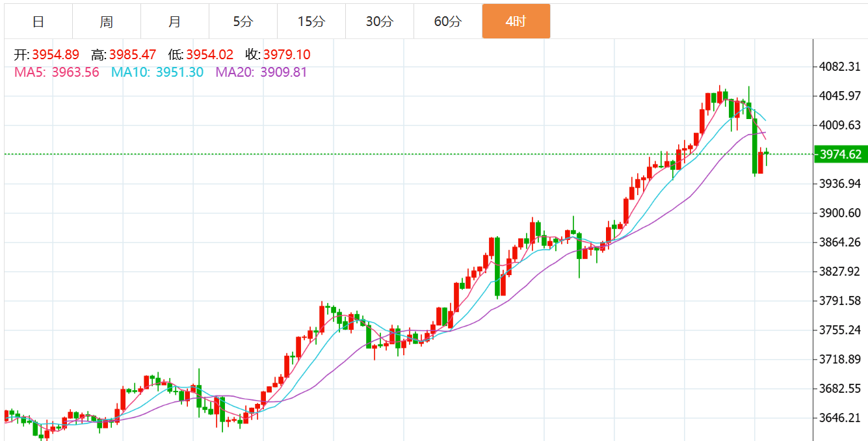868x441 pixels.
Task: Select the opening price value 3954.89
Action: click(55, 55)
